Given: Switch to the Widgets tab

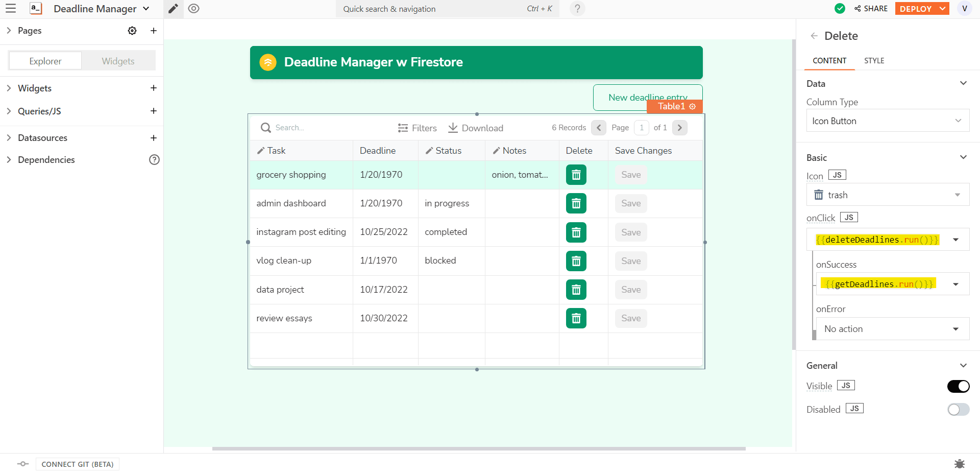Looking at the screenshot, I should [118, 61].
